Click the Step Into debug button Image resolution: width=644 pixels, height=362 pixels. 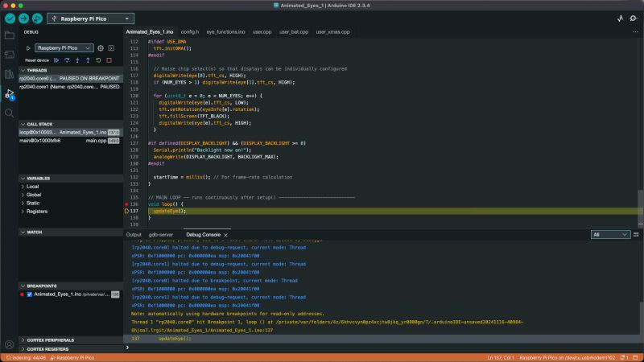click(x=77, y=60)
